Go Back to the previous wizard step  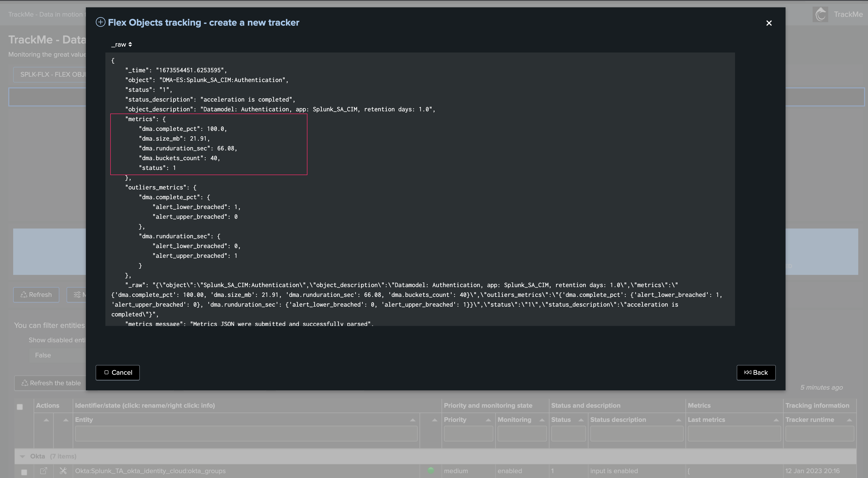[756, 373]
